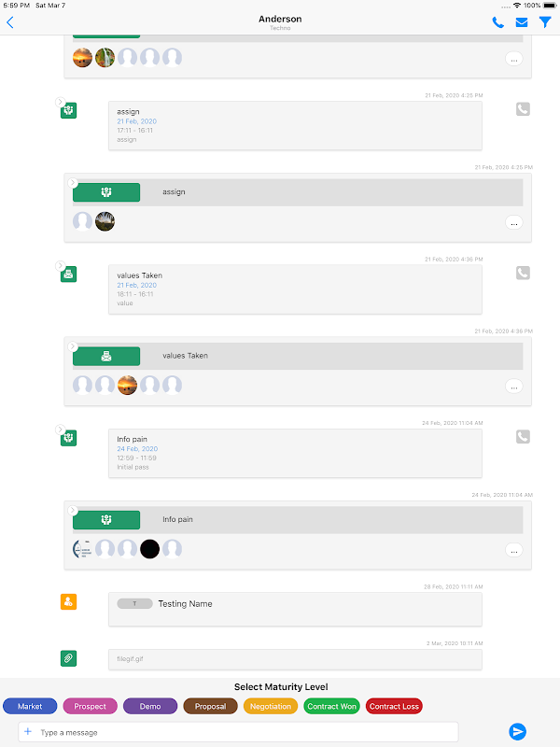Viewport: 560px width, 747px height.
Task: Tap the phone call icon in header
Action: click(498, 22)
